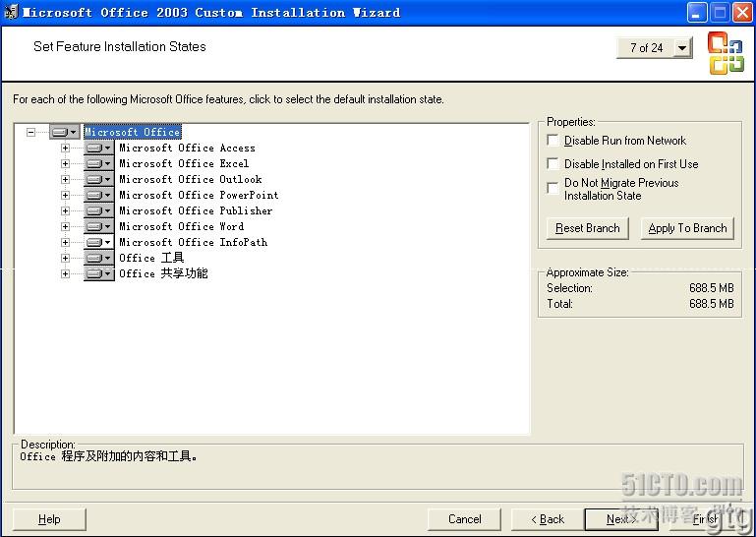
Task: Expand the Office 共享功能 branch
Action: pos(65,273)
